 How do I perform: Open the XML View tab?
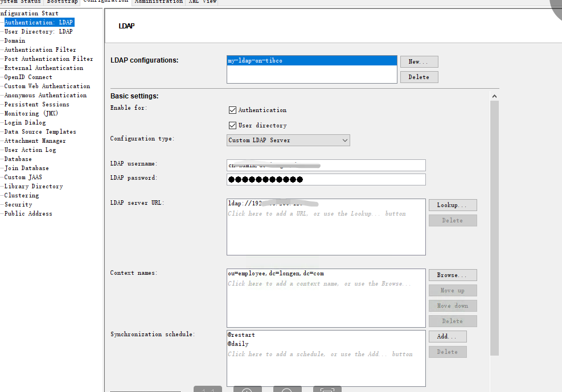[203, 2]
